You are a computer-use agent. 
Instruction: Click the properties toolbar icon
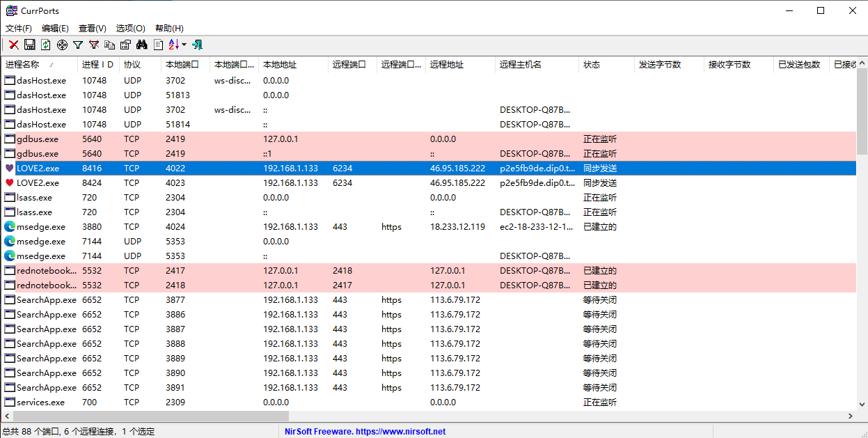click(126, 45)
